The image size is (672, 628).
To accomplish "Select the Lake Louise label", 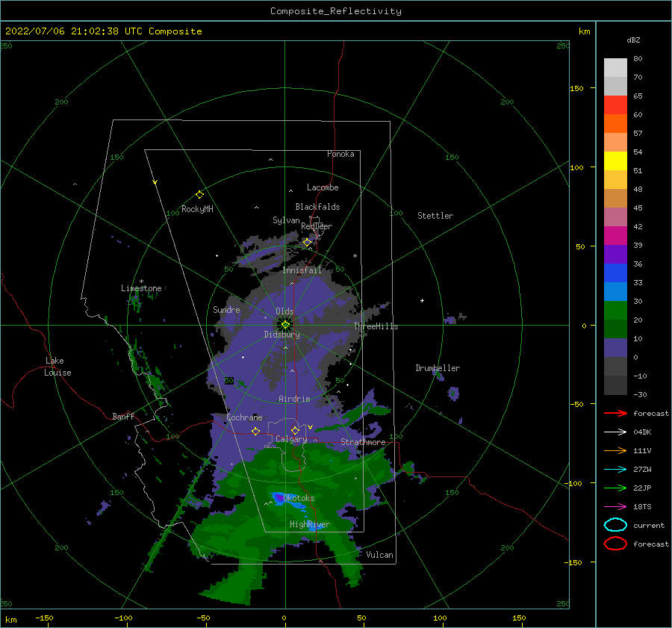I will click(57, 367).
